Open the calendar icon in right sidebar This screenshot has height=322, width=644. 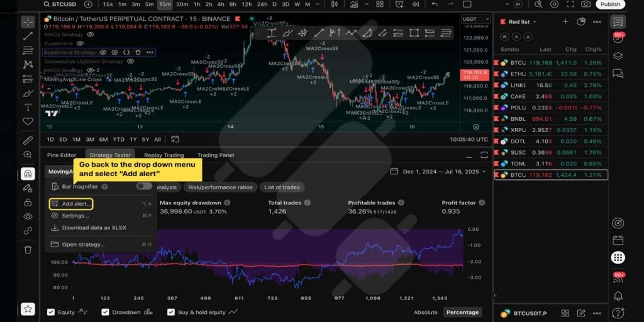click(618, 240)
